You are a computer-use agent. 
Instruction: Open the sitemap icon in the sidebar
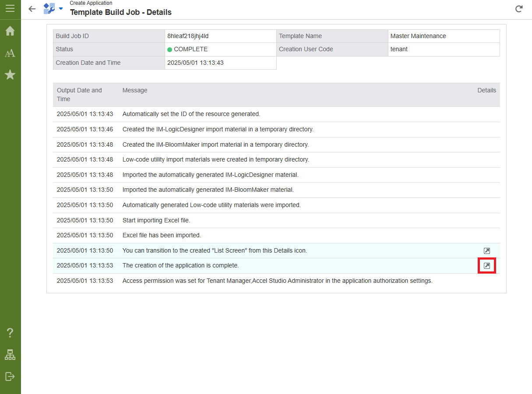[10, 355]
